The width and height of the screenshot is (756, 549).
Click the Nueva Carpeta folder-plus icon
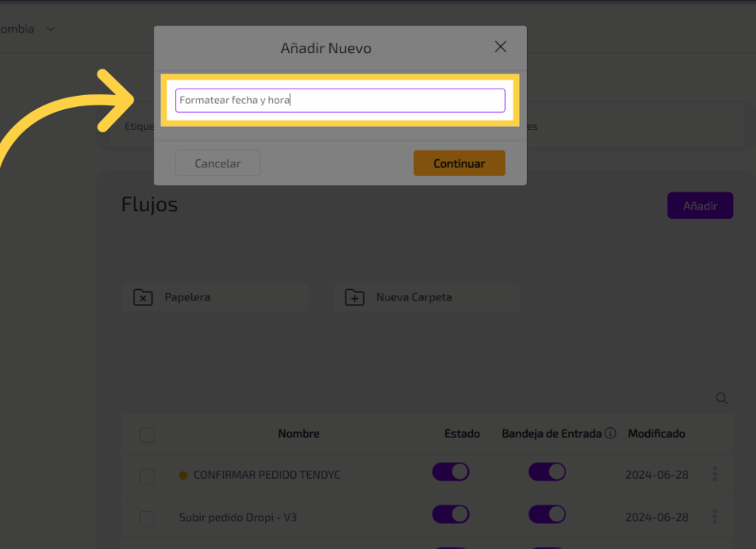coord(355,297)
